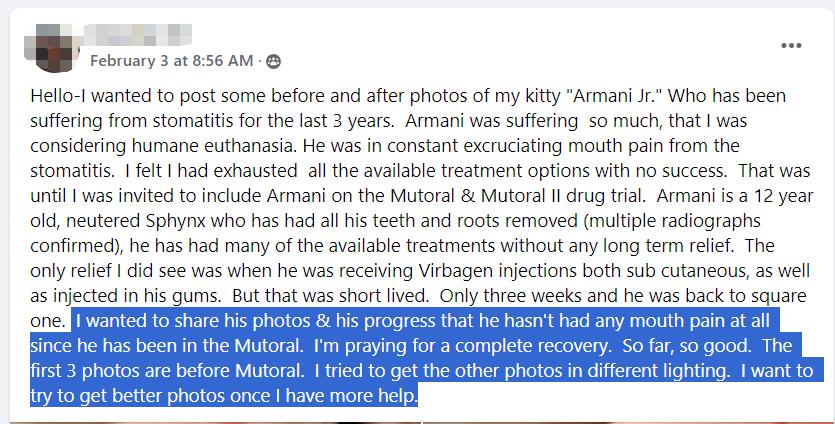Click the words "sub cutaneous" in post

pyautogui.click(x=678, y=271)
